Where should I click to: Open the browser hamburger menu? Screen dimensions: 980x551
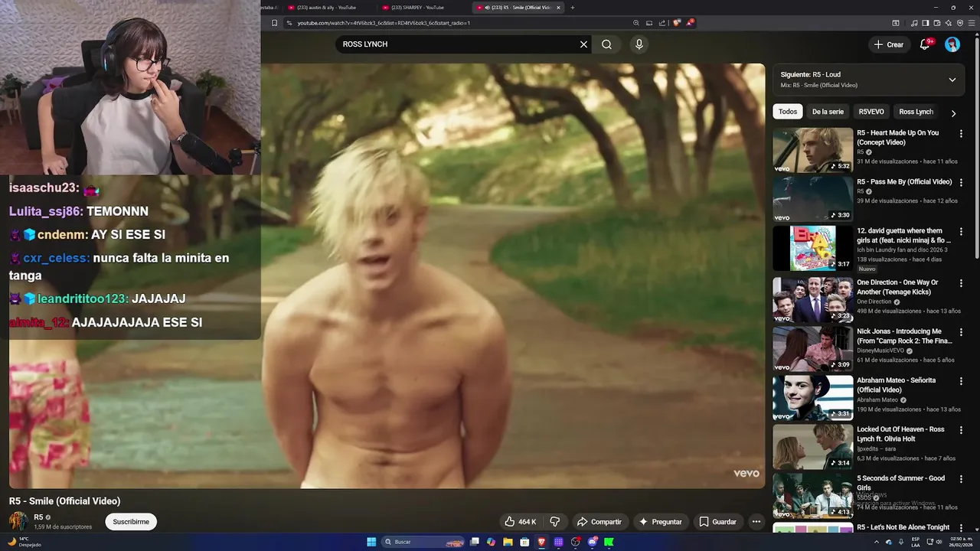click(x=971, y=23)
